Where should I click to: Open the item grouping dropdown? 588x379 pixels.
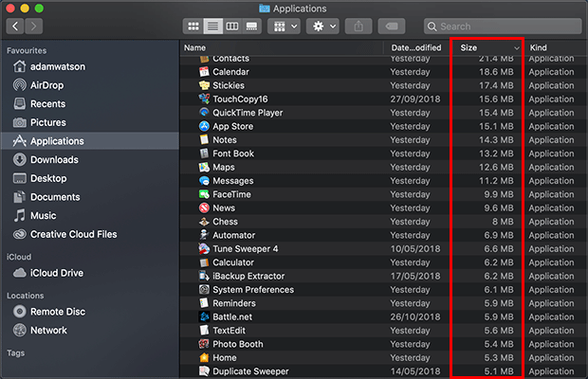point(285,27)
